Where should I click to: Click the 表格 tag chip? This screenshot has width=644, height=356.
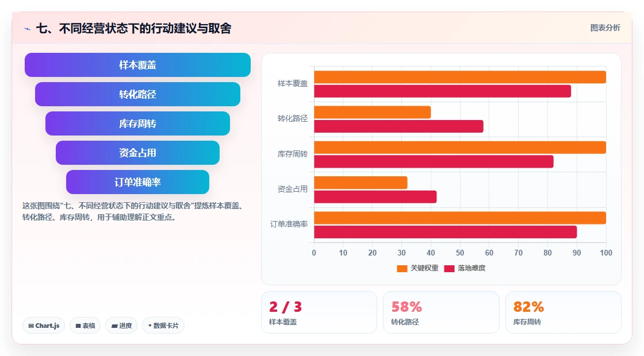[x=85, y=326]
